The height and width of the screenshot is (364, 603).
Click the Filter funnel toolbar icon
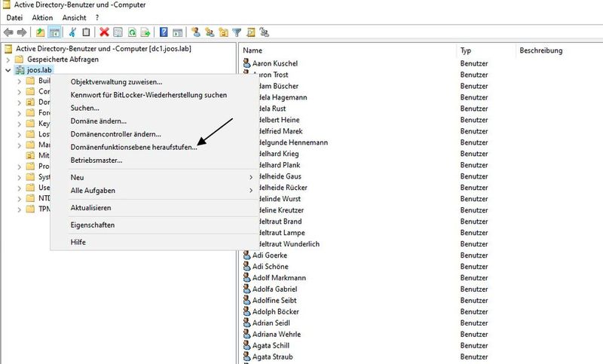237,32
